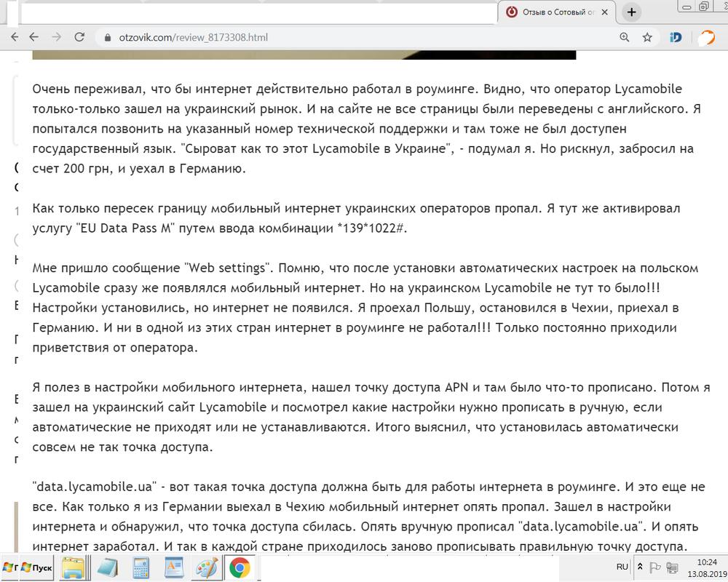The width and height of the screenshot is (728, 582).
Task: Click the padlock site info icon
Action: tap(108, 38)
